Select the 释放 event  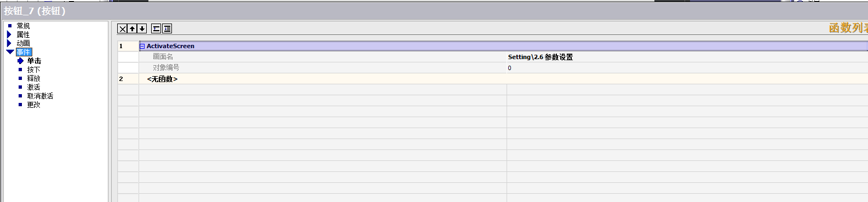tap(33, 78)
